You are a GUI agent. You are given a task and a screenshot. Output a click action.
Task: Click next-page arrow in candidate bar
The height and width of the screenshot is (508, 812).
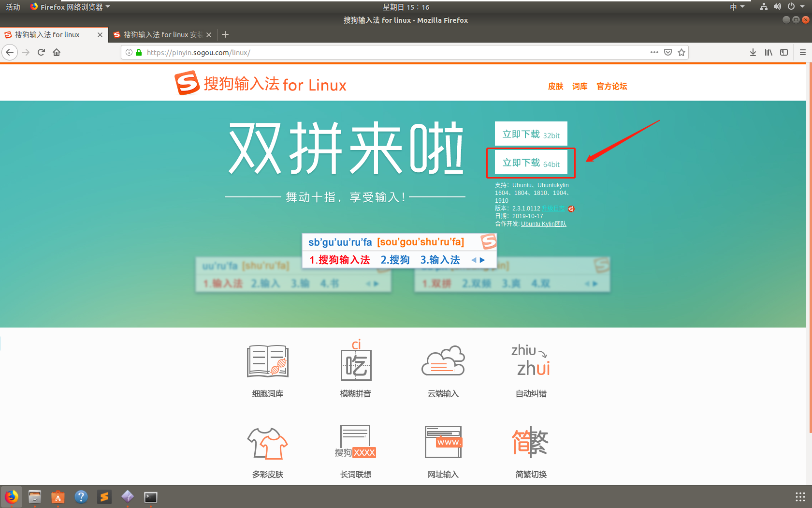point(482,260)
